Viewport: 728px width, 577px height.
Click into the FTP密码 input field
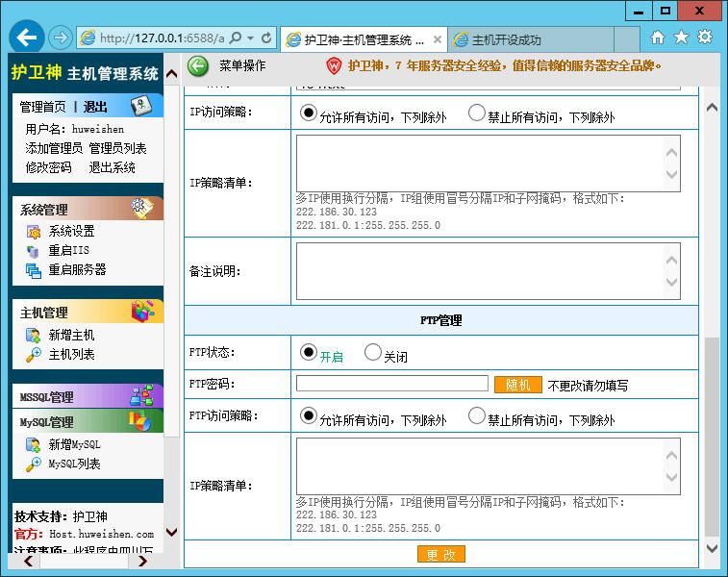[x=391, y=384]
